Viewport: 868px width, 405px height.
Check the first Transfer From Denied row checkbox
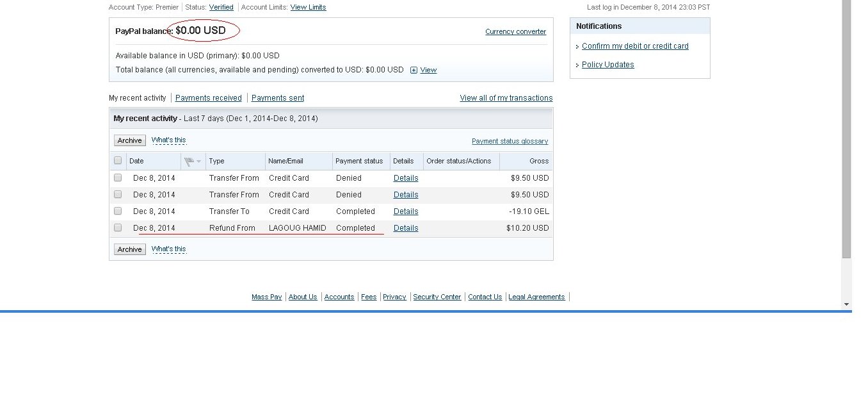[x=118, y=178]
